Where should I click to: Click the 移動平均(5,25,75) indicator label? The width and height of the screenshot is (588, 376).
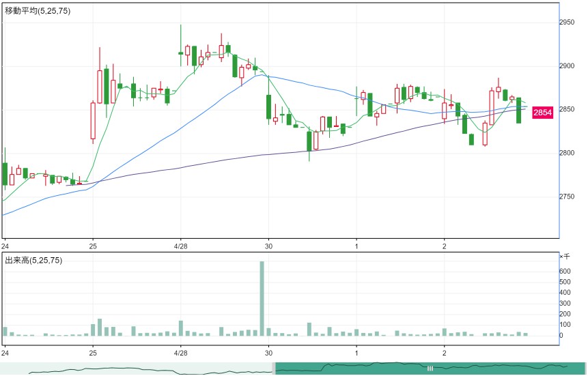(38, 11)
